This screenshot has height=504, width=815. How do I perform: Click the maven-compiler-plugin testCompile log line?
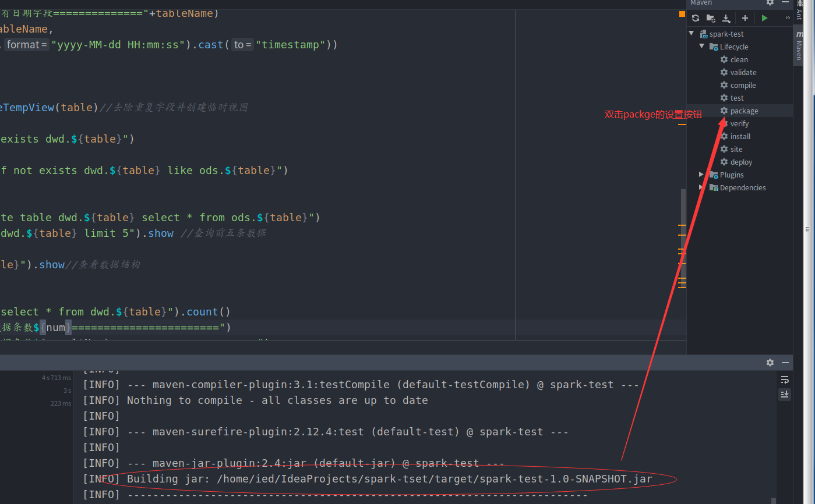[x=361, y=385]
